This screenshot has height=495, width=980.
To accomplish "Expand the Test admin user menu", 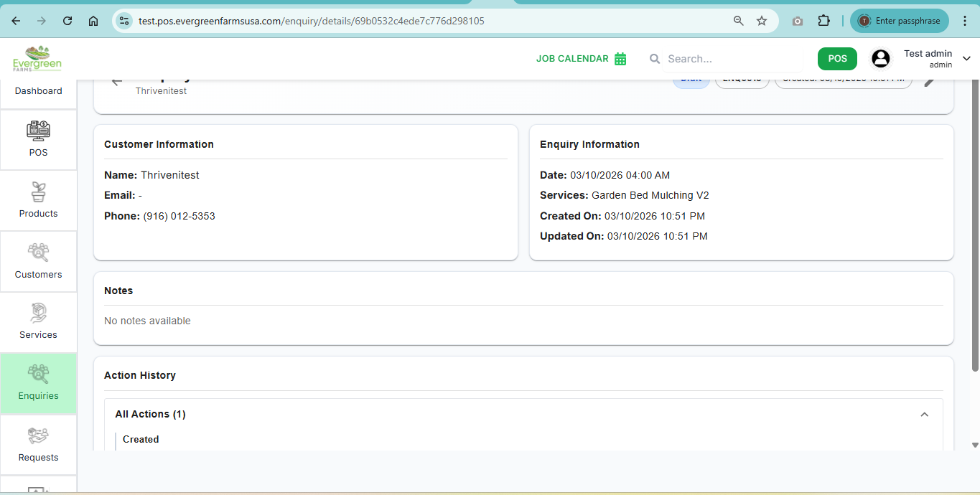I will click(966, 59).
